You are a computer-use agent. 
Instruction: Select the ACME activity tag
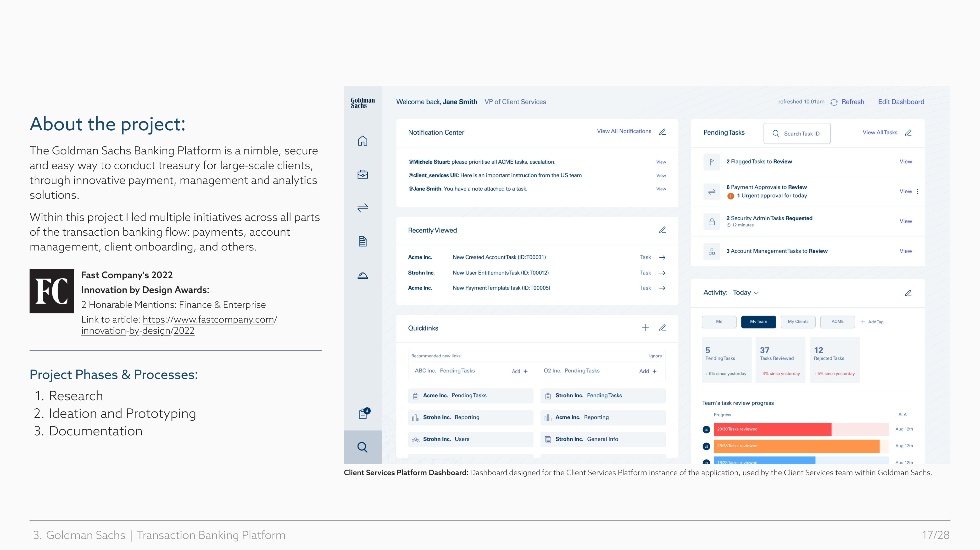coord(837,321)
